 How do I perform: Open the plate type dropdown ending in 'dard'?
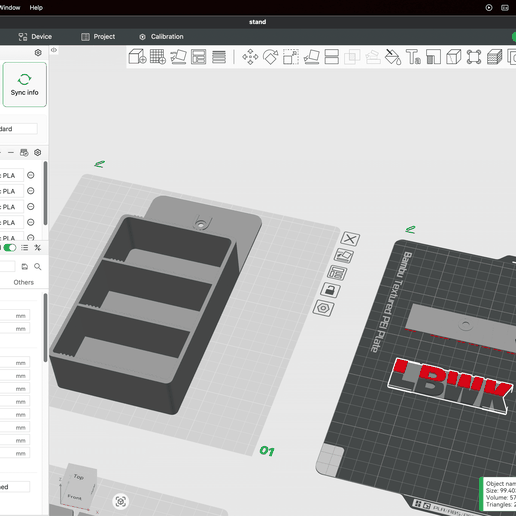(x=19, y=129)
